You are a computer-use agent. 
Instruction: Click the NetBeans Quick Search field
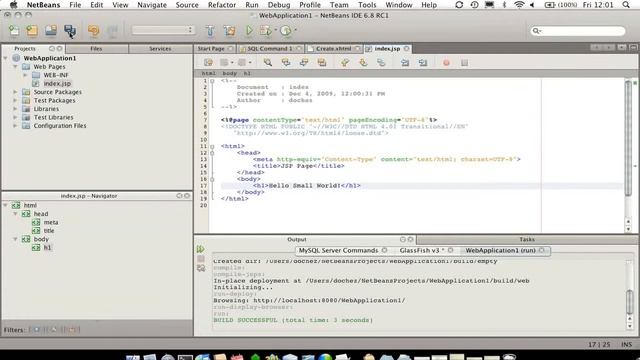click(x=578, y=31)
